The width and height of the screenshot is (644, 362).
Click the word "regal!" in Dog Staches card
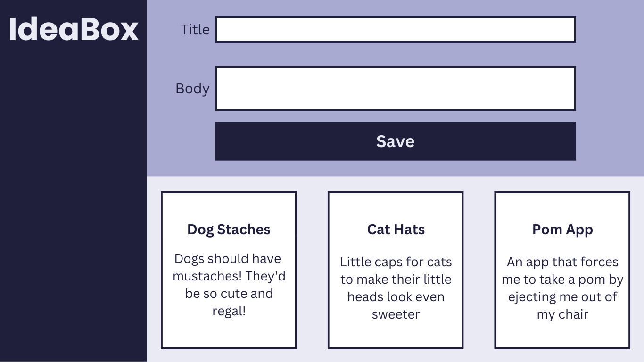[229, 312]
